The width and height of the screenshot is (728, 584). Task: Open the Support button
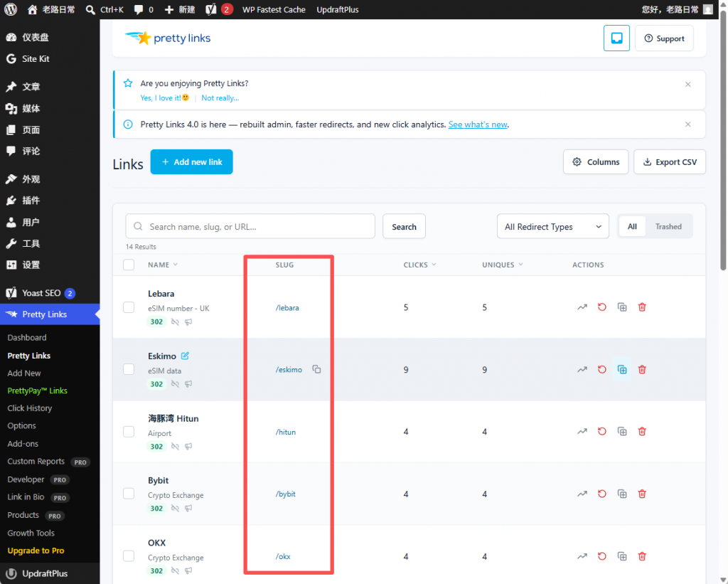point(664,38)
